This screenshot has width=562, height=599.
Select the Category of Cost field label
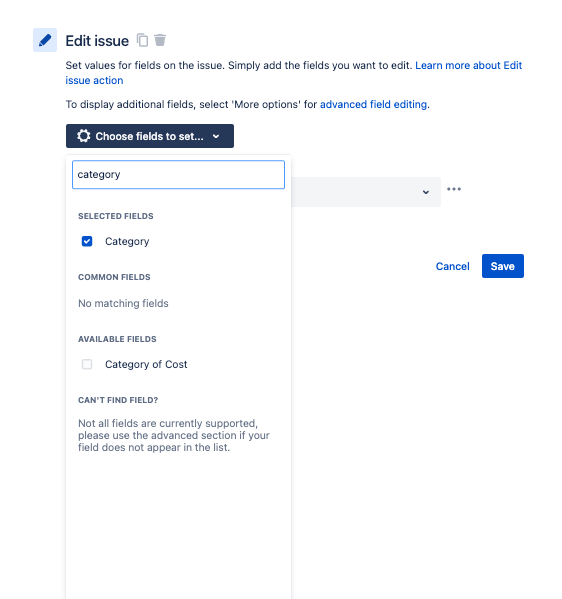tap(146, 364)
